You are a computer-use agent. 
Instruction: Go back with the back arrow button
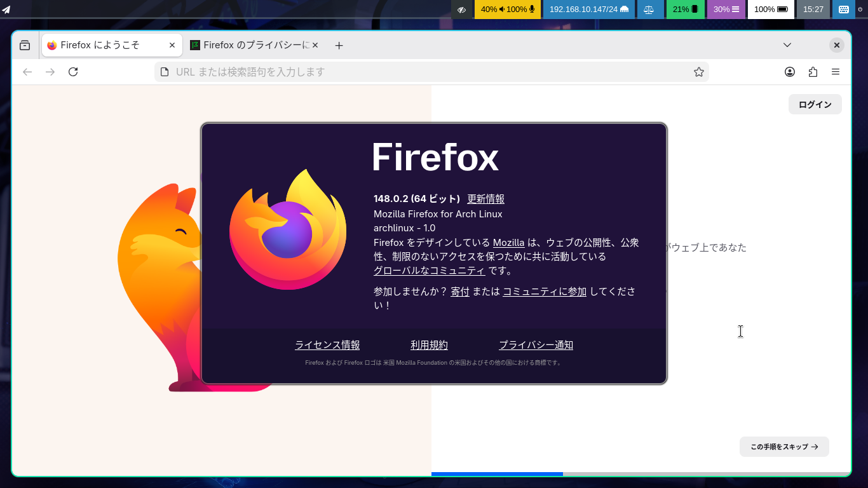[27, 72]
